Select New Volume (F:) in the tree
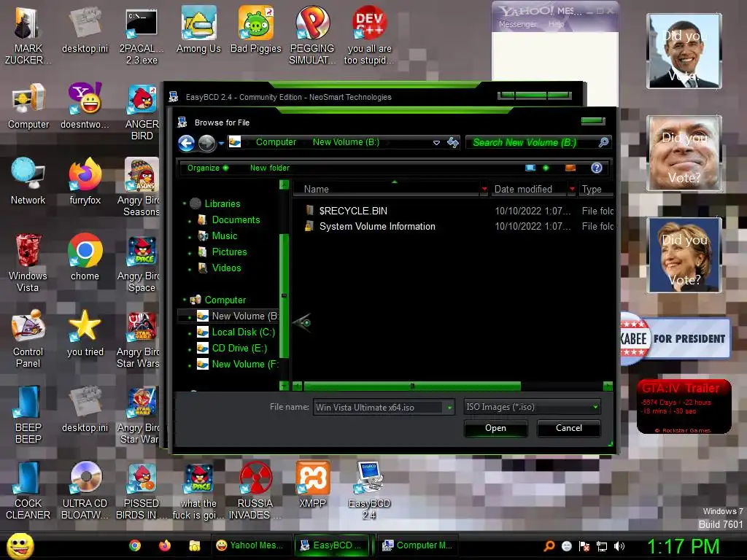The height and width of the screenshot is (560, 747). [244, 365]
